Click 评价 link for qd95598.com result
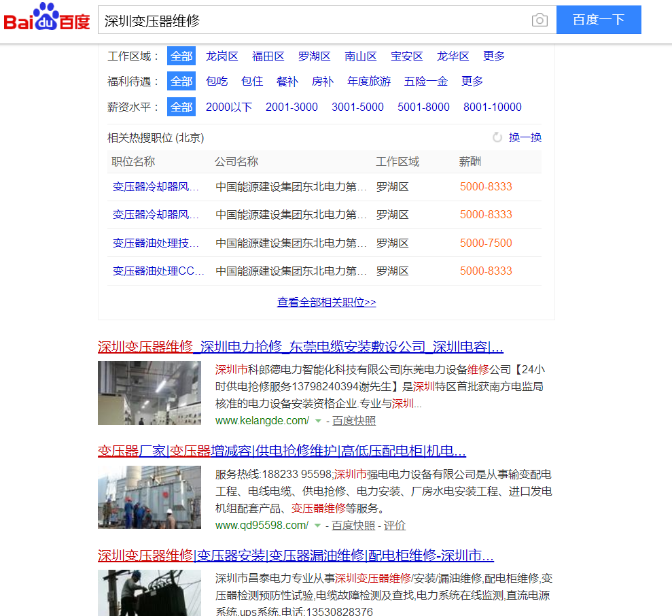The image size is (672, 616). (x=394, y=526)
